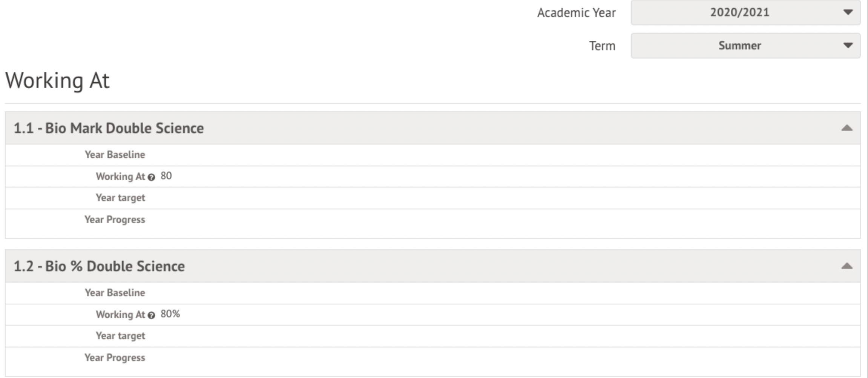Click Year Progress in Bio % section
Viewport: 868px width, 378px height.
click(115, 358)
